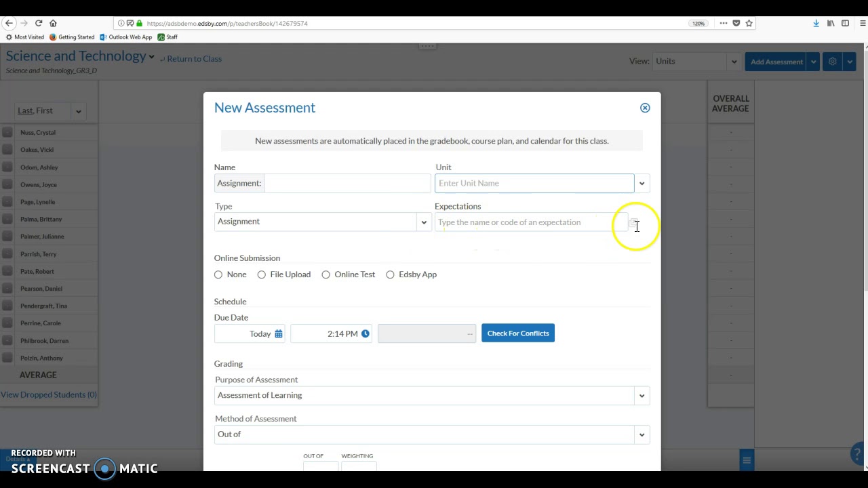The width and height of the screenshot is (868, 488).
Task: Open the calendar icon next to Today
Action: point(278,333)
